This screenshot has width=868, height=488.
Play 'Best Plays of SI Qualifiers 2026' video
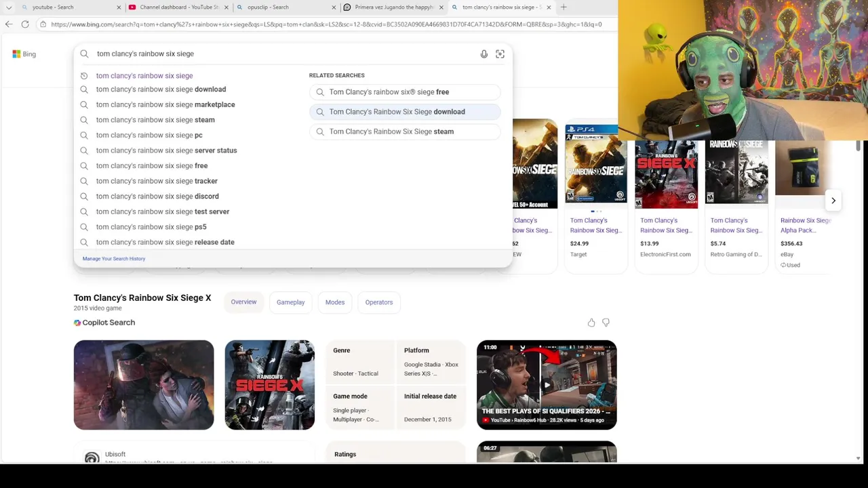tap(547, 385)
